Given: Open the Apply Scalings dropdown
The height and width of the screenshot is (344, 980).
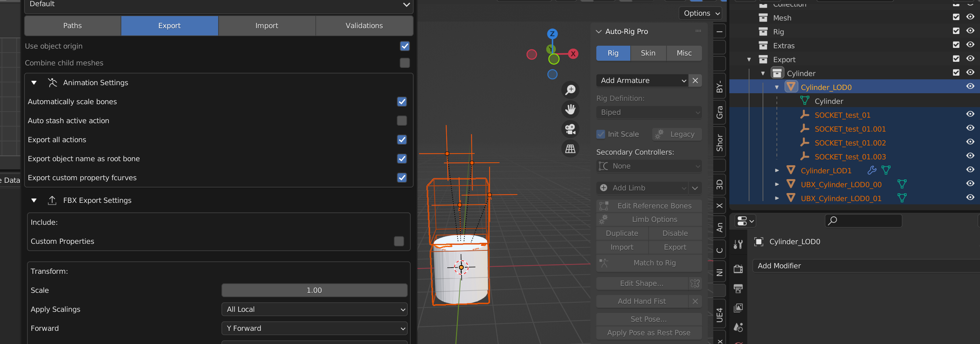Looking at the screenshot, I should point(314,309).
